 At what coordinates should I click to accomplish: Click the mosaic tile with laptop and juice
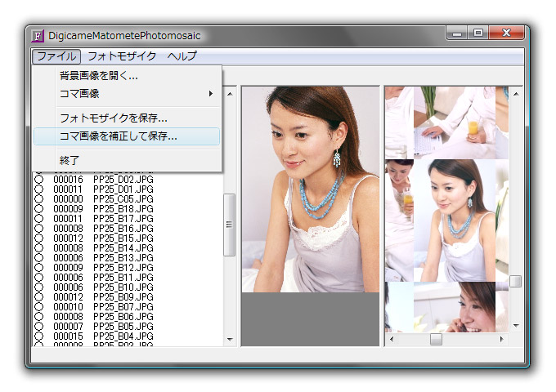(x=455, y=122)
